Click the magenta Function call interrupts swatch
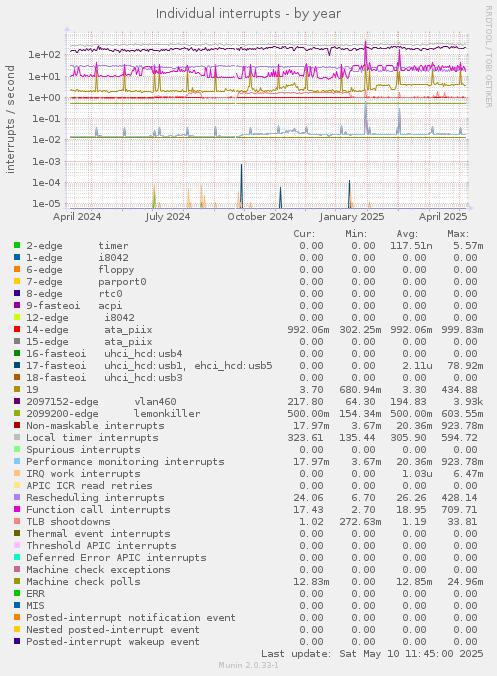The image size is (497, 676). coord(17,509)
